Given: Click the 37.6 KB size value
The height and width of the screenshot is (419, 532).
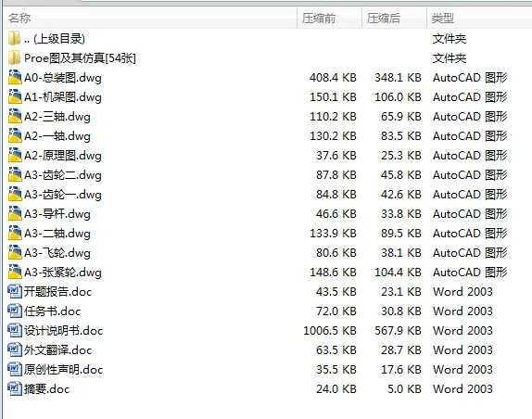Looking at the screenshot, I should 336,156.
